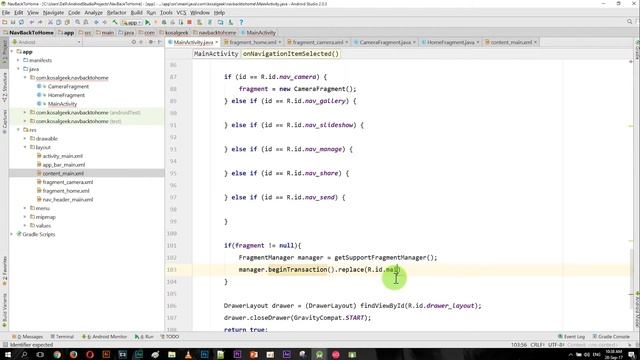This screenshot has width=640, height=360.
Task: Switch to fragment_home.xml editor tab
Action: pyautogui.click(x=253, y=42)
